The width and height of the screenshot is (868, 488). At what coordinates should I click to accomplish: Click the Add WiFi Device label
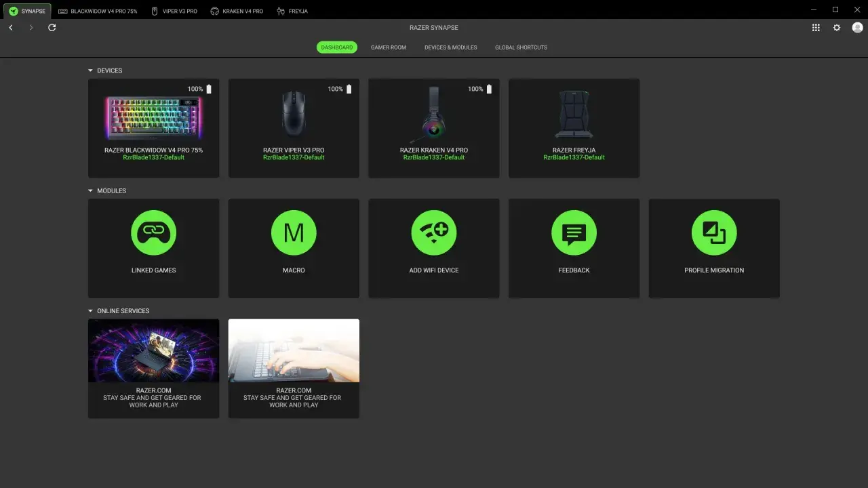434,270
